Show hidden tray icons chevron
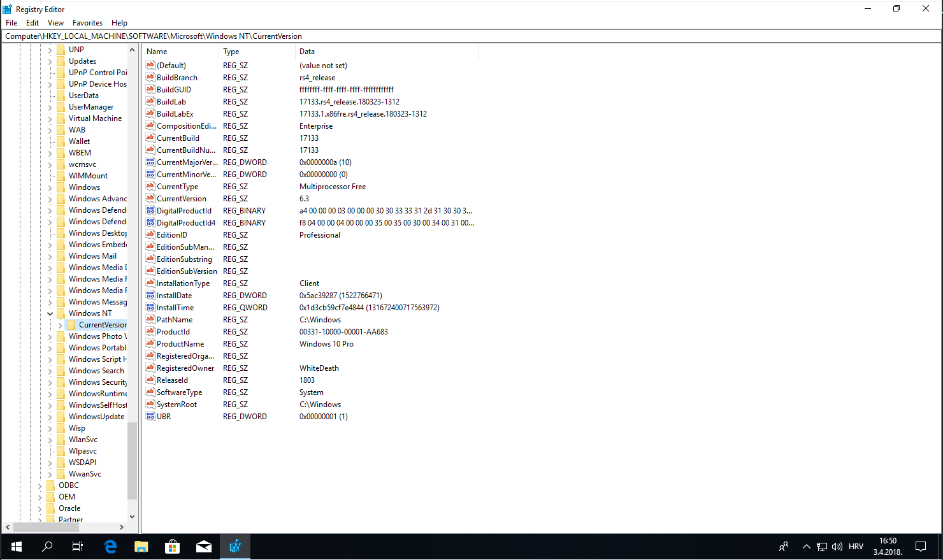Screen dimensions: 943x560 (807, 547)
